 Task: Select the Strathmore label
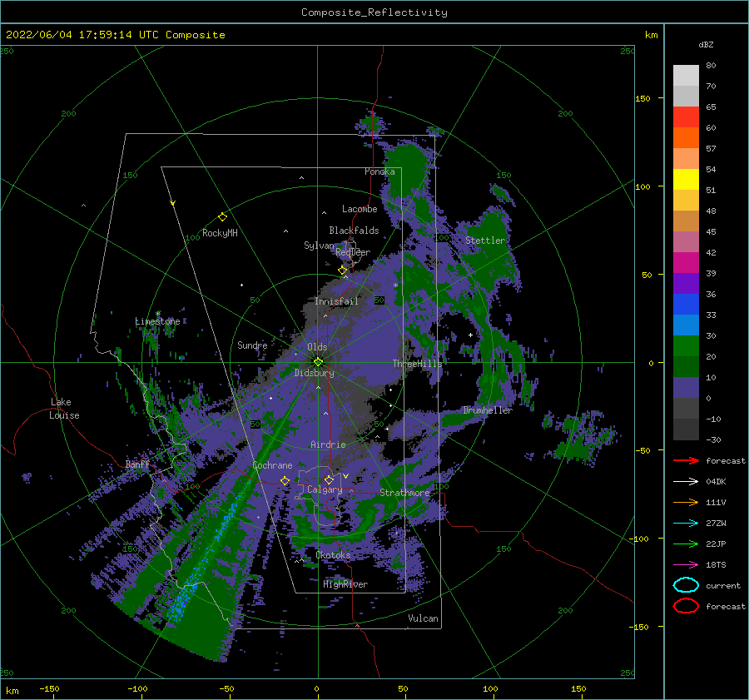pyautogui.click(x=404, y=493)
